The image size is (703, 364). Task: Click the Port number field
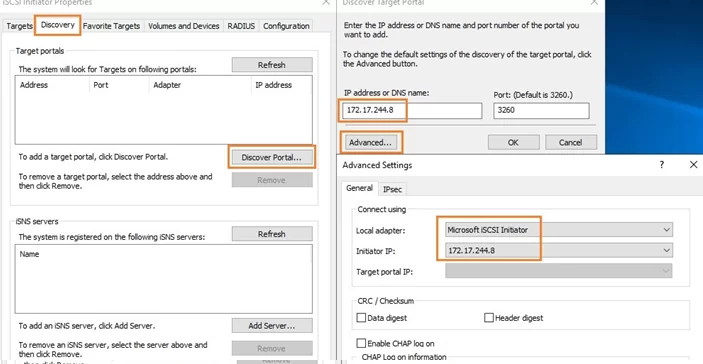point(541,110)
